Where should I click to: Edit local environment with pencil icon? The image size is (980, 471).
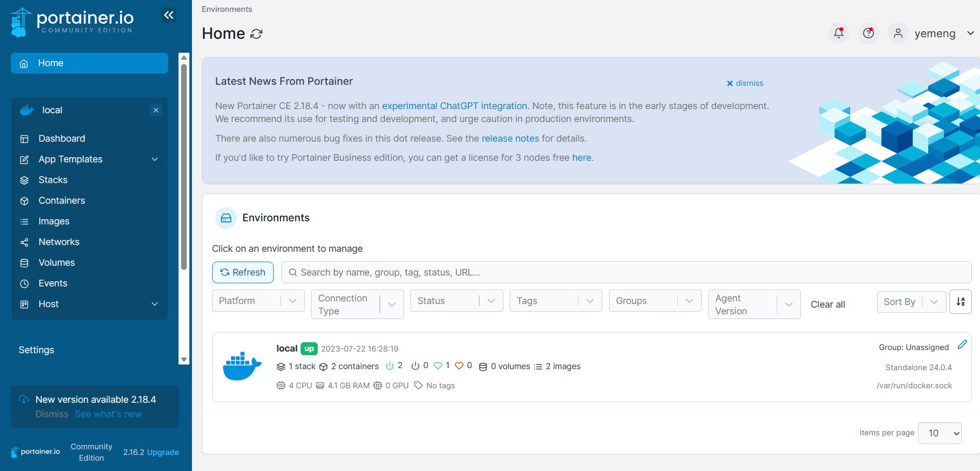point(962,345)
